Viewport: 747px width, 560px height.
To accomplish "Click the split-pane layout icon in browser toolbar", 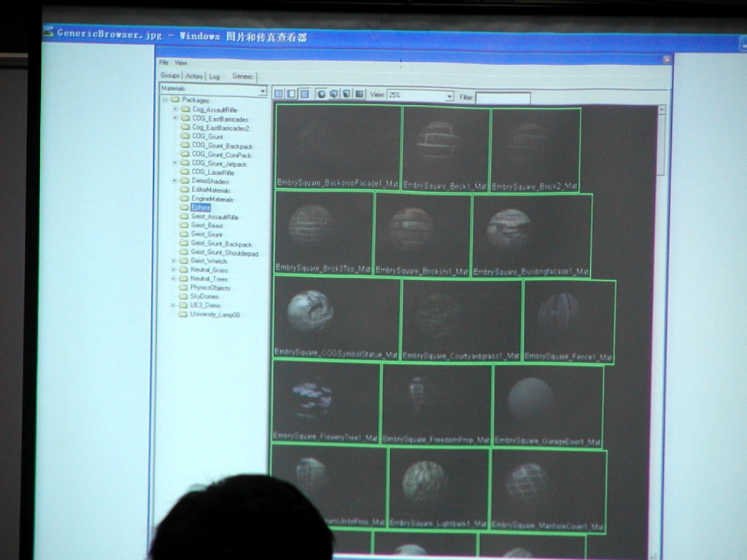I will [291, 94].
